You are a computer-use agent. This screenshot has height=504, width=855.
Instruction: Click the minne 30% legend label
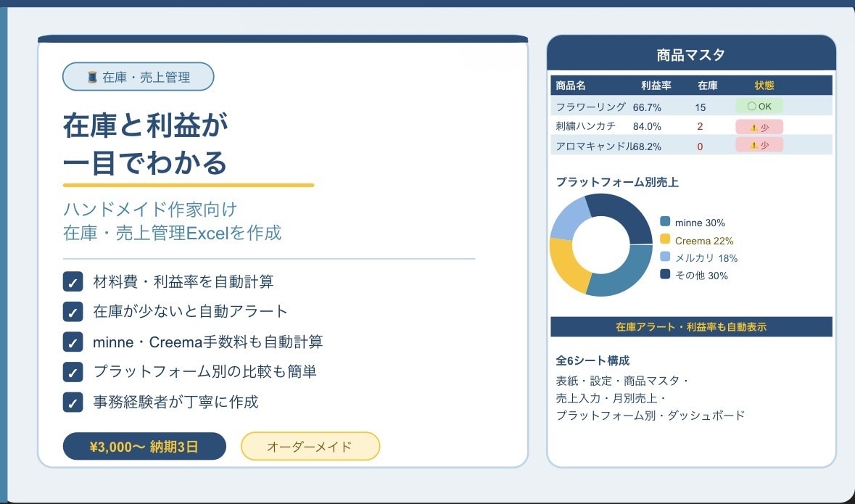(x=700, y=223)
